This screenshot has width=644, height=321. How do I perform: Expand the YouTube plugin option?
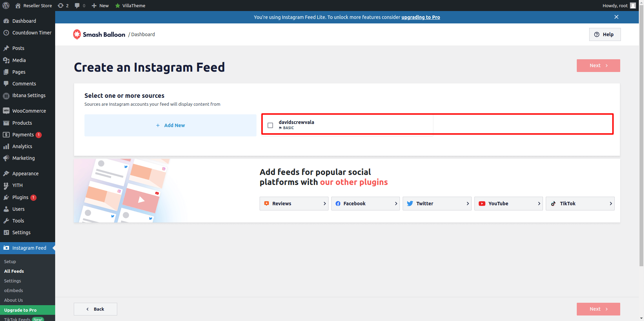tap(509, 204)
